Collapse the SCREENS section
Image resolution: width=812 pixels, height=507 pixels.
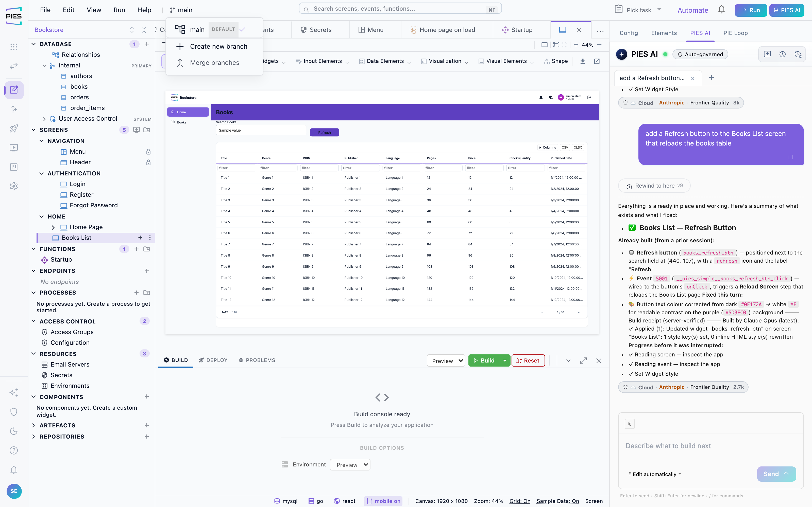[33, 130]
